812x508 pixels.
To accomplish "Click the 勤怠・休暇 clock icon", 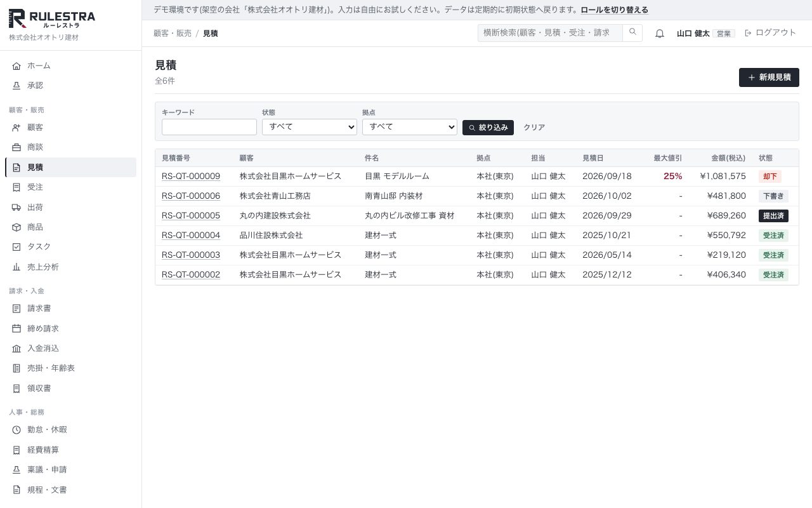I will 16,430.
